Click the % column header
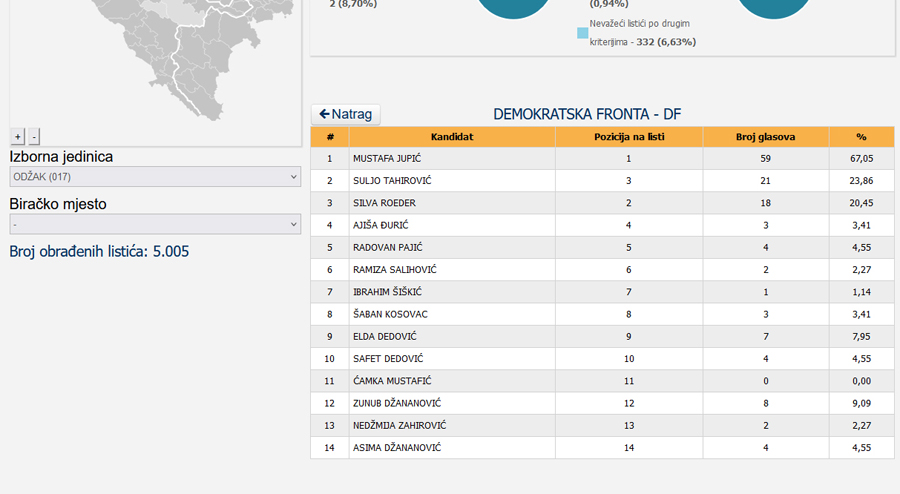The image size is (900, 494). (x=862, y=137)
